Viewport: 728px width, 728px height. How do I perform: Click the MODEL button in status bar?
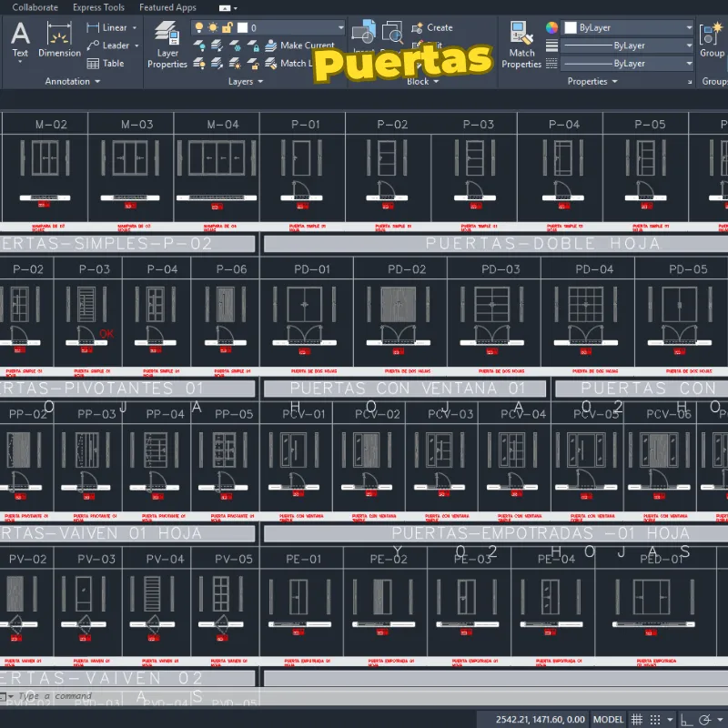(x=608, y=719)
